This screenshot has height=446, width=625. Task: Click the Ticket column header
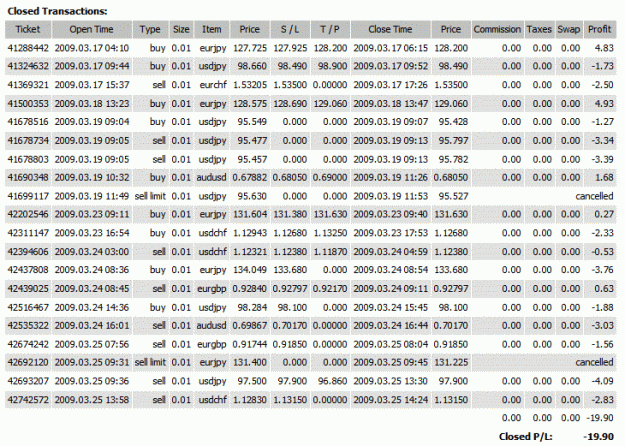28,29
